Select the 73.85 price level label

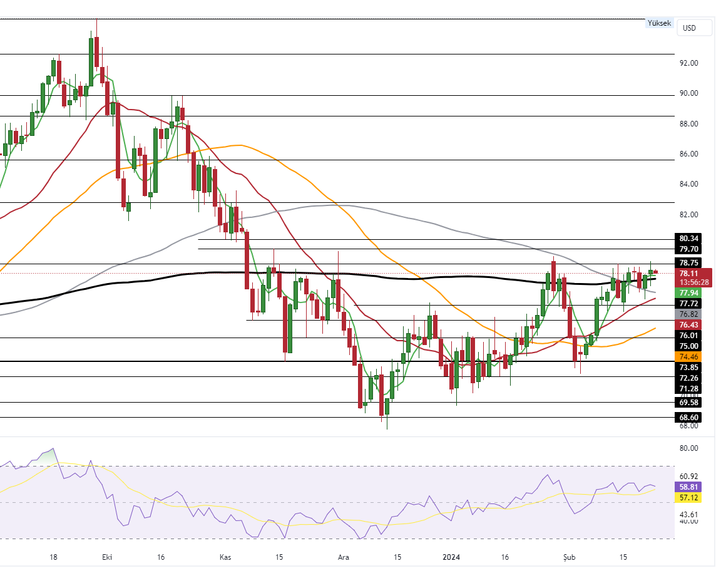pos(688,367)
